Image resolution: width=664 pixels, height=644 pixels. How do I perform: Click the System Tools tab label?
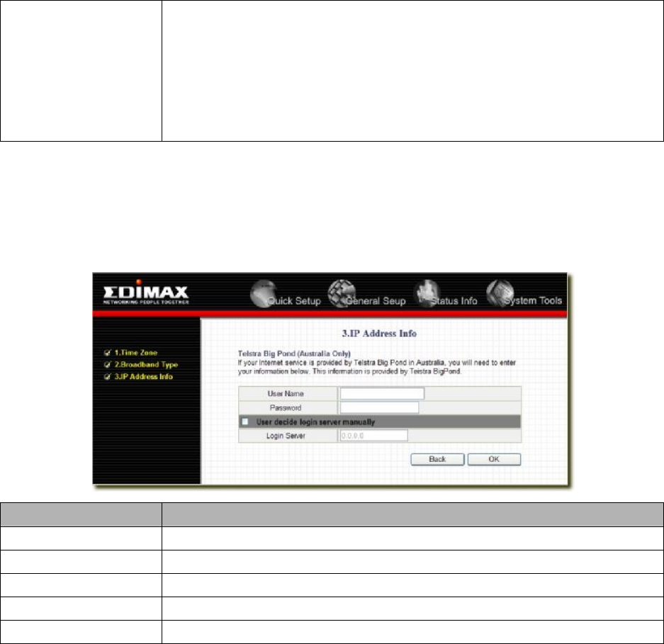(x=533, y=300)
